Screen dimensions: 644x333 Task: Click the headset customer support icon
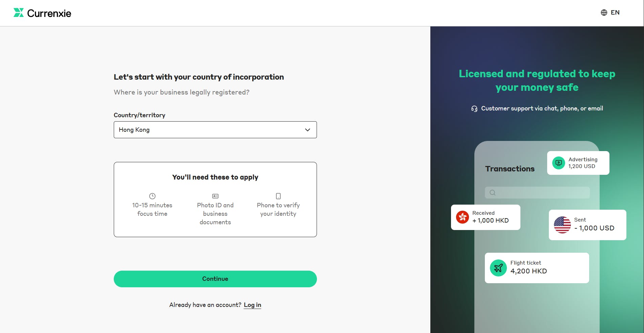click(474, 108)
